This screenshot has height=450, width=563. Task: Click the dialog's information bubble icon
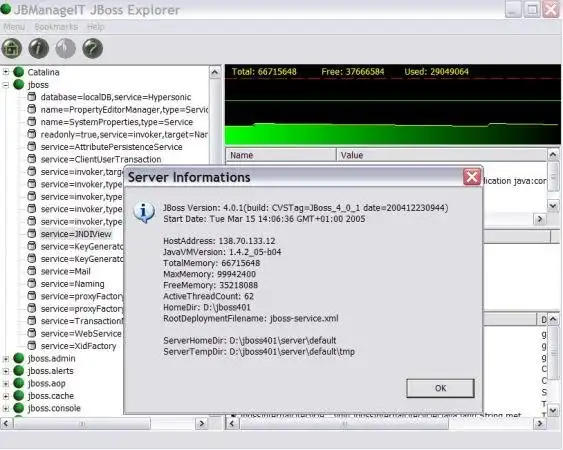click(144, 212)
